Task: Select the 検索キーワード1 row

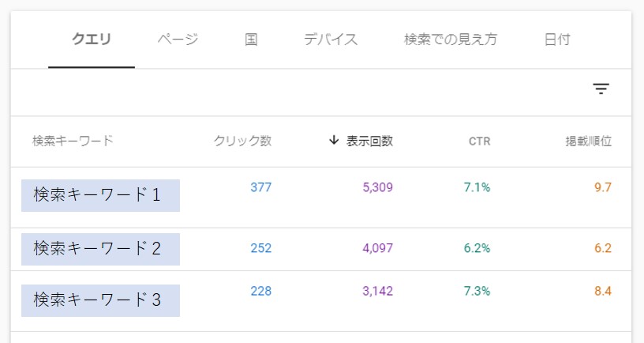Action: tap(320, 198)
